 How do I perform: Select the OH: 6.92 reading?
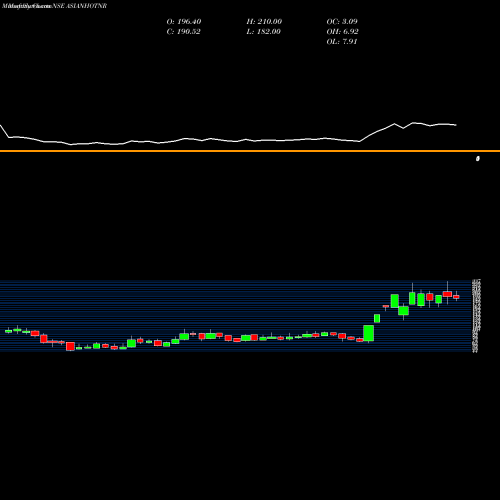coord(342,32)
